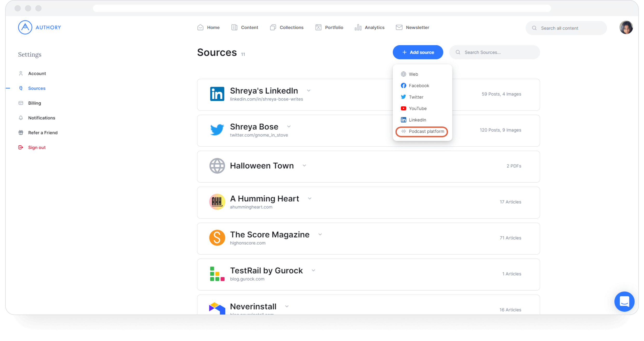Expand Neverinstall source chevron

(287, 306)
